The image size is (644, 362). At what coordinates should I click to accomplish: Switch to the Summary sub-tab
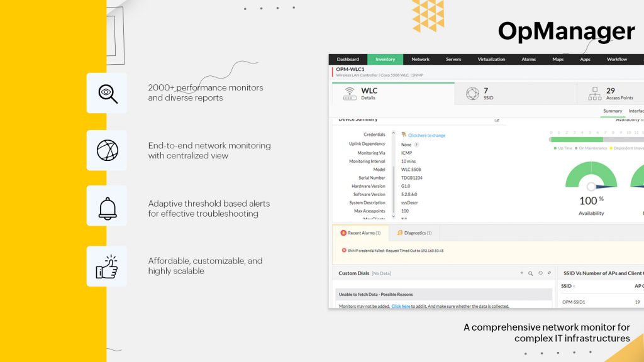coord(613,111)
